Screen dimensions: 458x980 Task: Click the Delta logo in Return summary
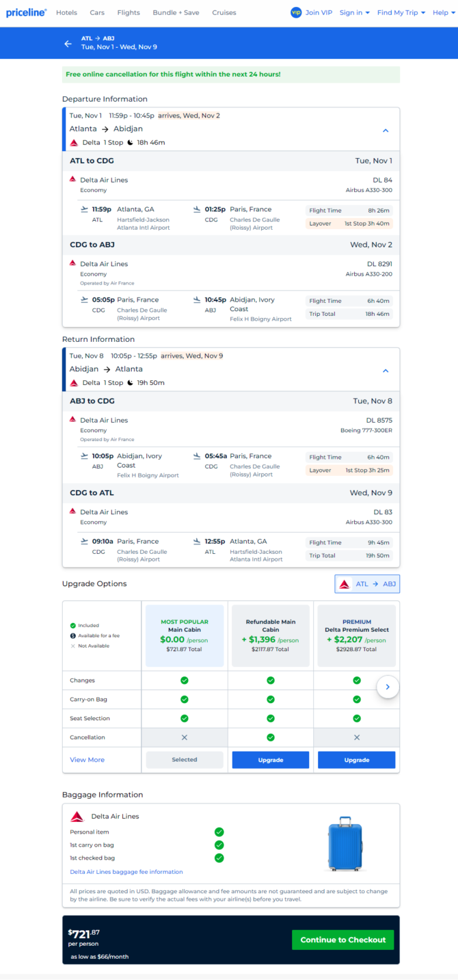pyautogui.click(x=74, y=383)
